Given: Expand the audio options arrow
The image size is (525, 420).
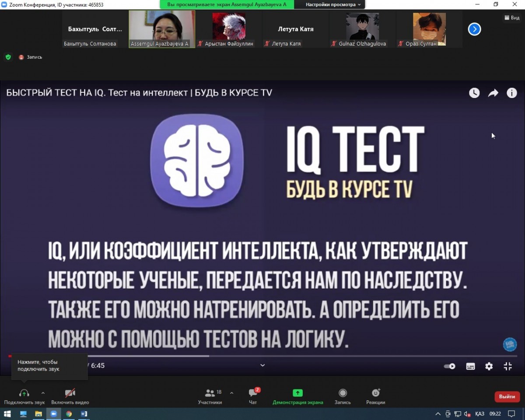Looking at the screenshot, I should 43,393.
